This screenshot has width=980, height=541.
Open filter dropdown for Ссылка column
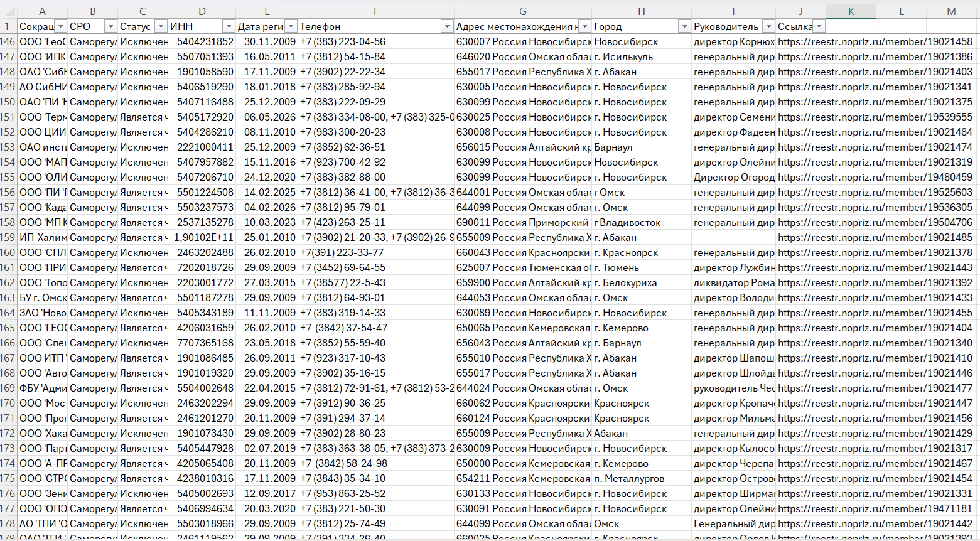click(x=819, y=26)
